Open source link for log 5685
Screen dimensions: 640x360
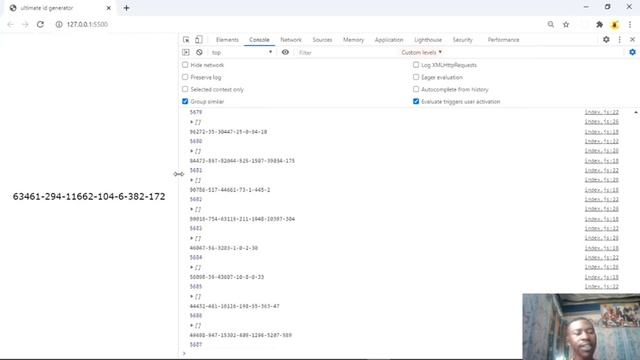click(602, 287)
